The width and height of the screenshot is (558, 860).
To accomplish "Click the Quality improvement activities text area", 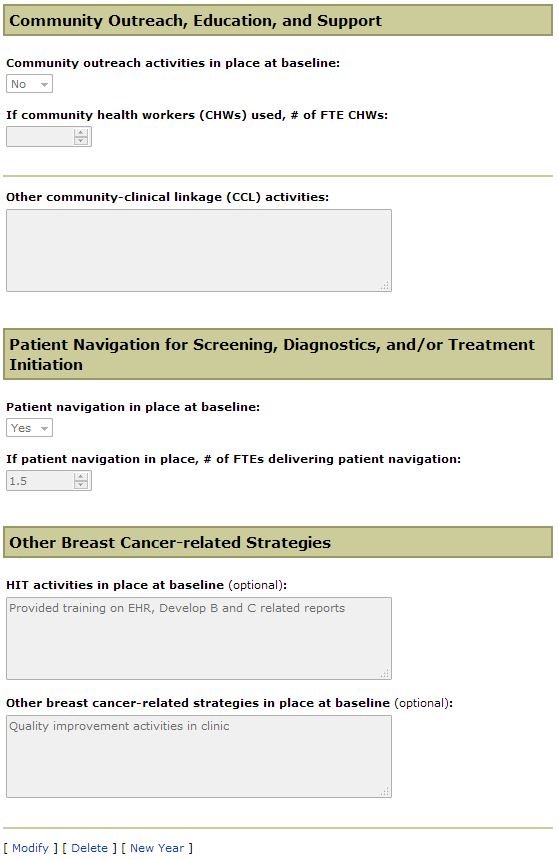I will click(x=199, y=756).
